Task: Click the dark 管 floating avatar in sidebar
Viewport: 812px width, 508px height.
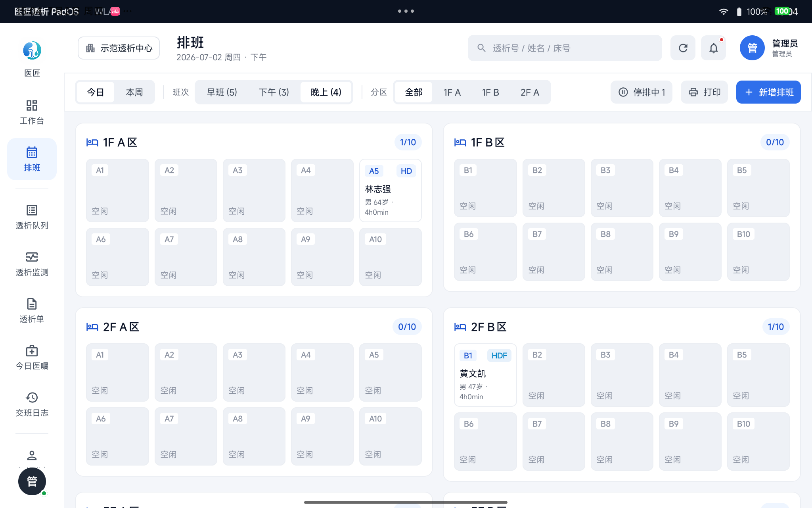Action: point(32,481)
